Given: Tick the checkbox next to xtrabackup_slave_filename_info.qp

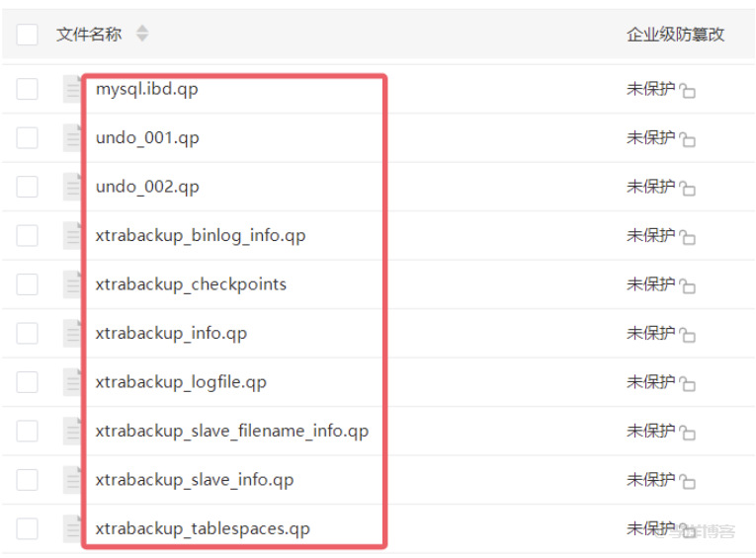Looking at the screenshot, I should (28, 431).
